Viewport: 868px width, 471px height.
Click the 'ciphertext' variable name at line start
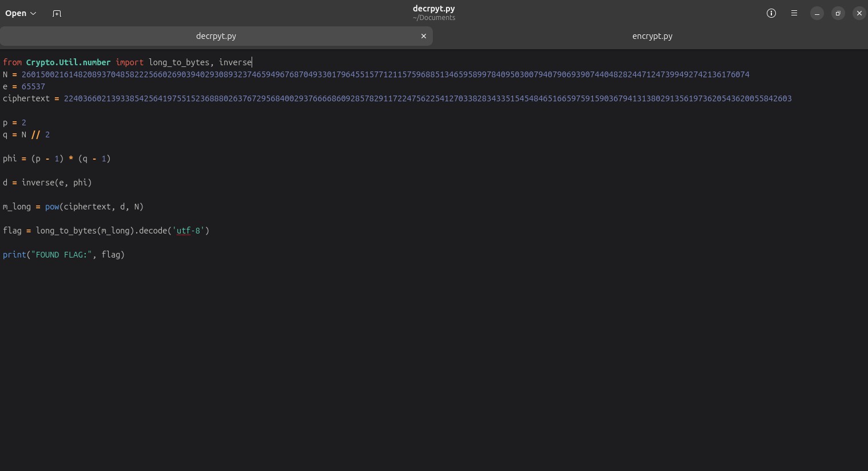[x=26, y=98]
